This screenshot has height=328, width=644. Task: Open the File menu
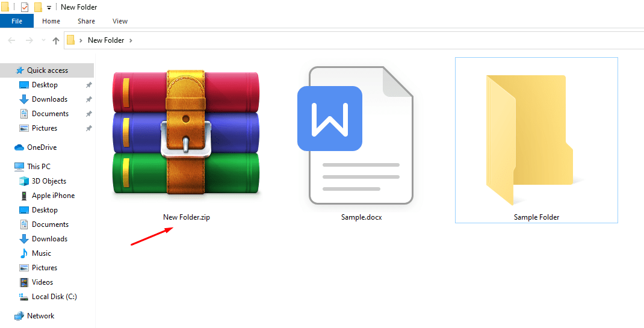pyautogui.click(x=17, y=21)
